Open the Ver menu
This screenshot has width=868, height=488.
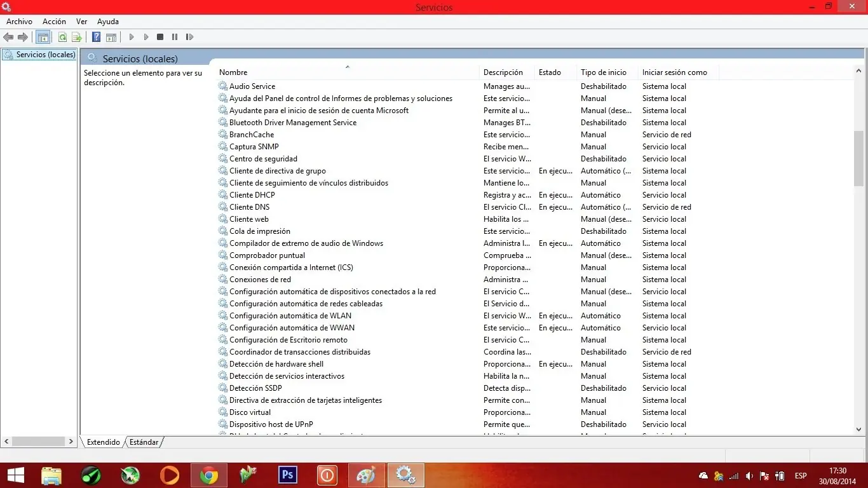click(81, 22)
